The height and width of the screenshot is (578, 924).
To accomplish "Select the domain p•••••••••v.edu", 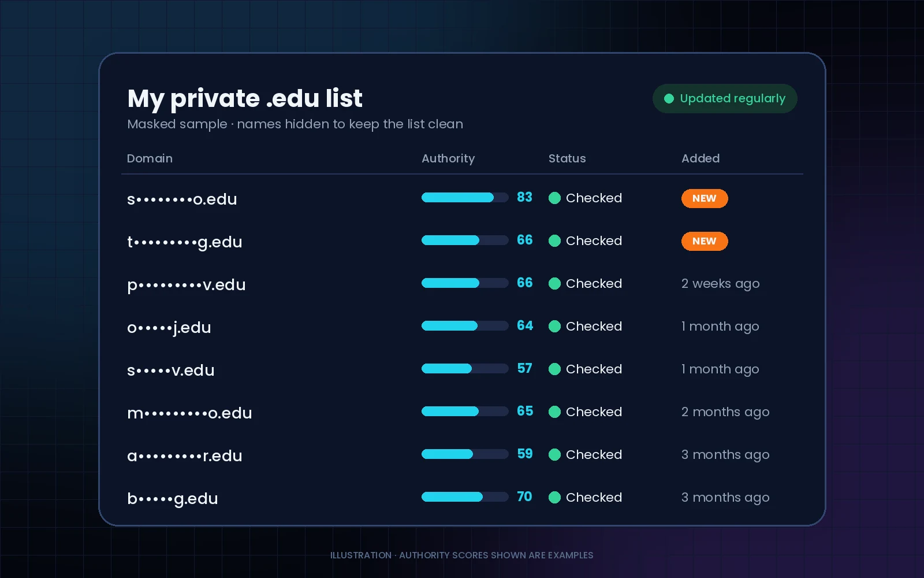I will coord(187,285).
